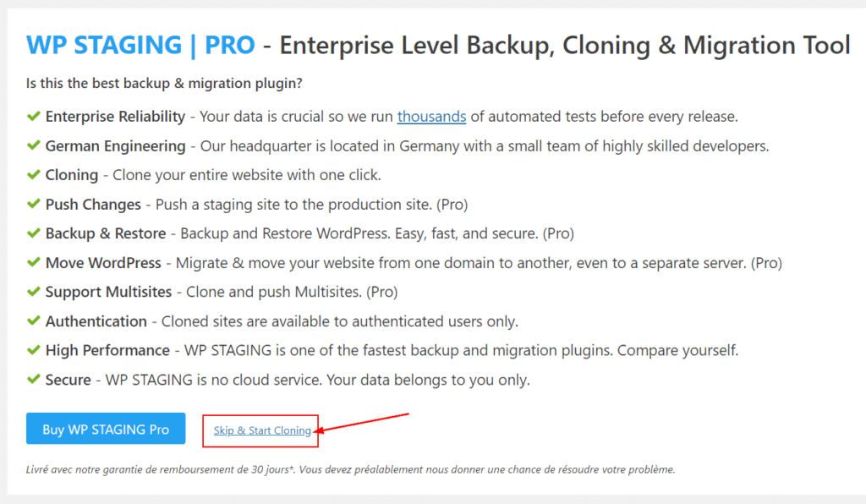Select the checkmark icon before Move WordPress
Image resolution: width=866 pixels, height=504 pixels.
tap(34, 262)
